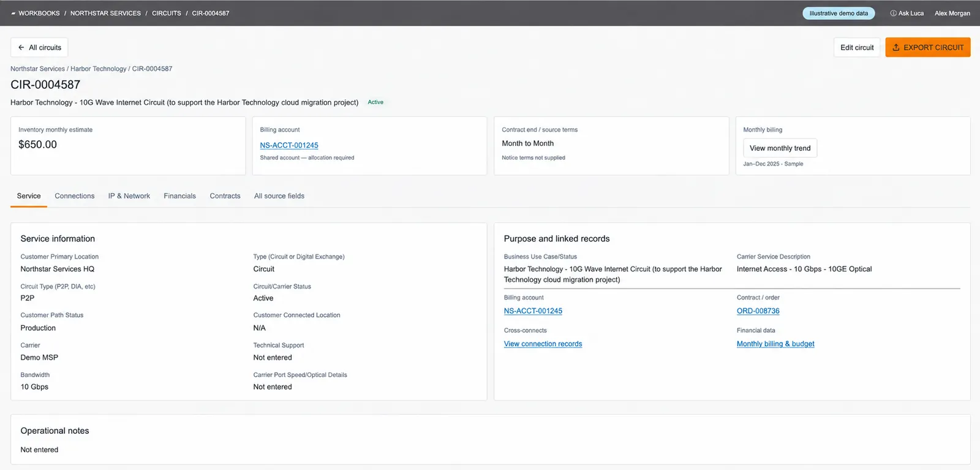Show the All source fields tab
The width and height of the screenshot is (980, 470).
coord(279,196)
